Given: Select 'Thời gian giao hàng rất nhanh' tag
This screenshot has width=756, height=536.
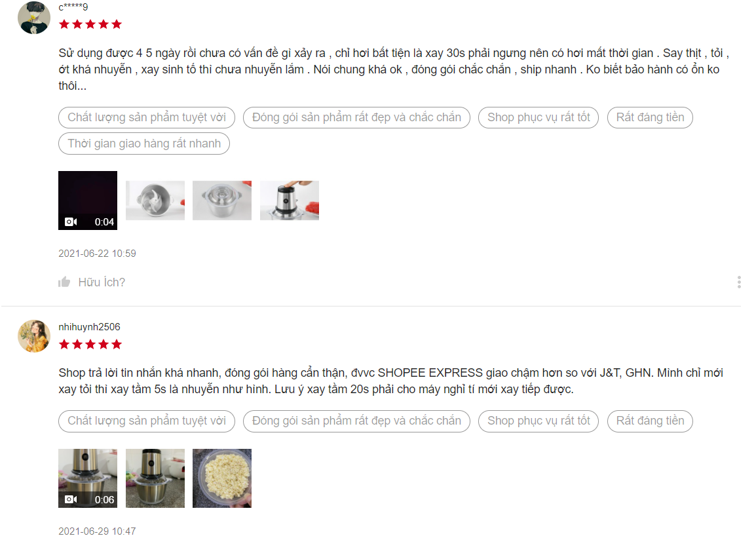Looking at the screenshot, I should pyautogui.click(x=143, y=144).
